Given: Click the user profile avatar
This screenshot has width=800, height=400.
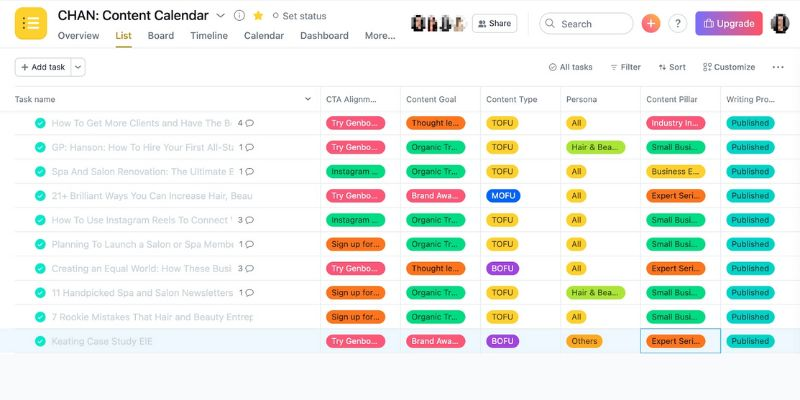Looking at the screenshot, I should [x=779, y=23].
